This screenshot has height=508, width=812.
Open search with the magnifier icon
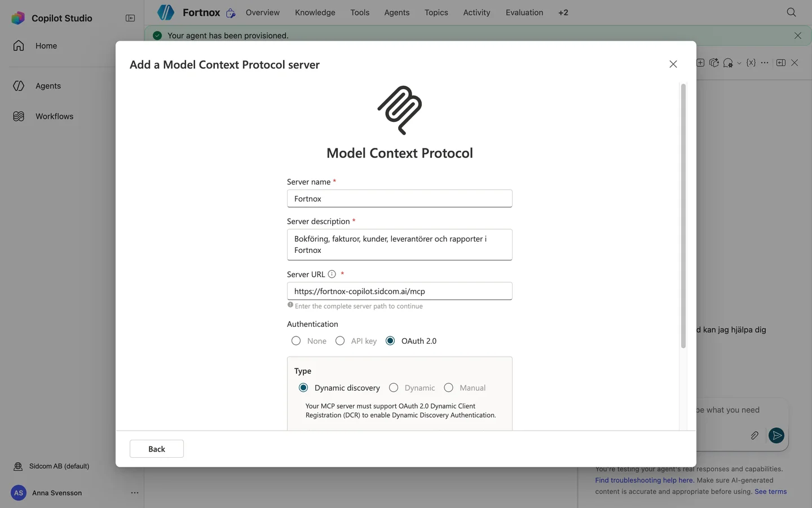click(792, 12)
